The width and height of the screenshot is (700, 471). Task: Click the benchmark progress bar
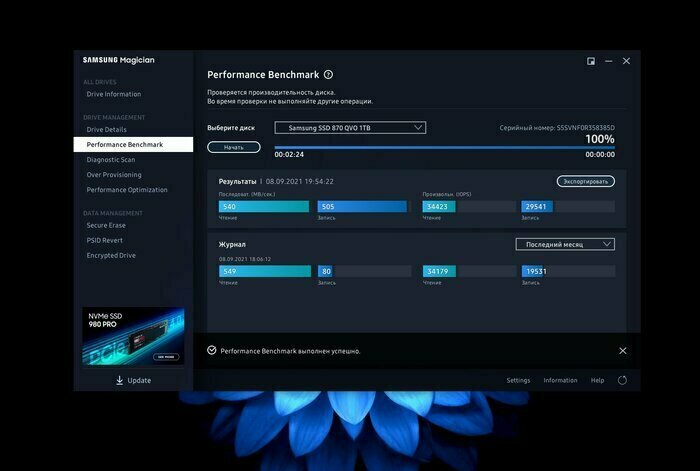444,147
